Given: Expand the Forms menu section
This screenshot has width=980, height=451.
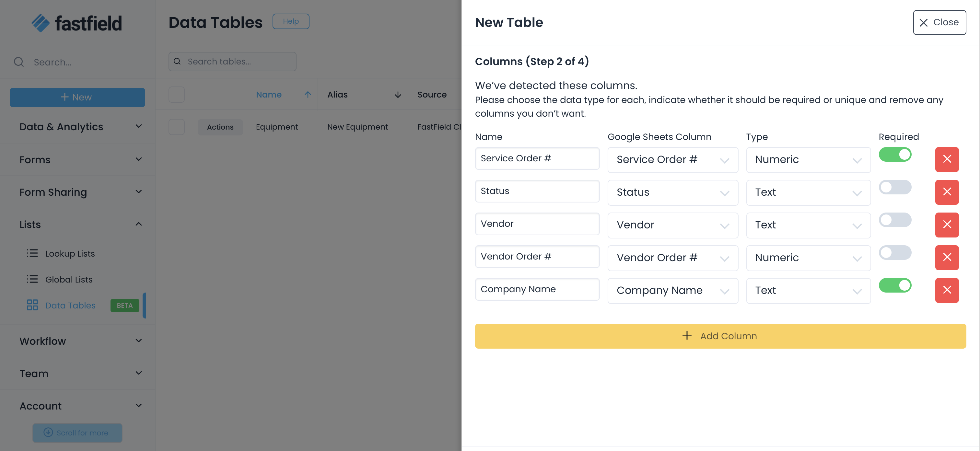Looking at the screenshot, I should coord(138,159).
